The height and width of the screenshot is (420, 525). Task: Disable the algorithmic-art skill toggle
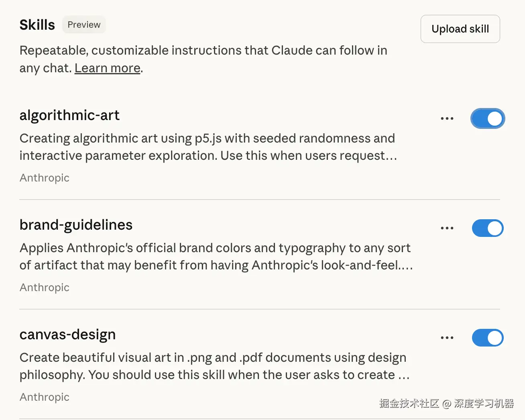[487, 118]
